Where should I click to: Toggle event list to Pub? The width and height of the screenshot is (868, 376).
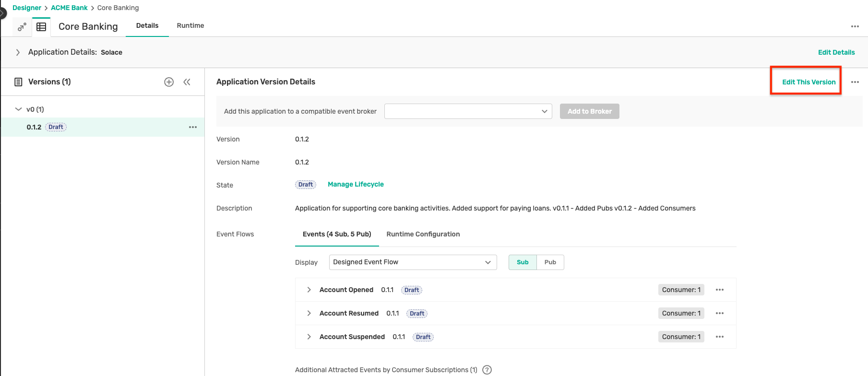(x=550, y=262)
